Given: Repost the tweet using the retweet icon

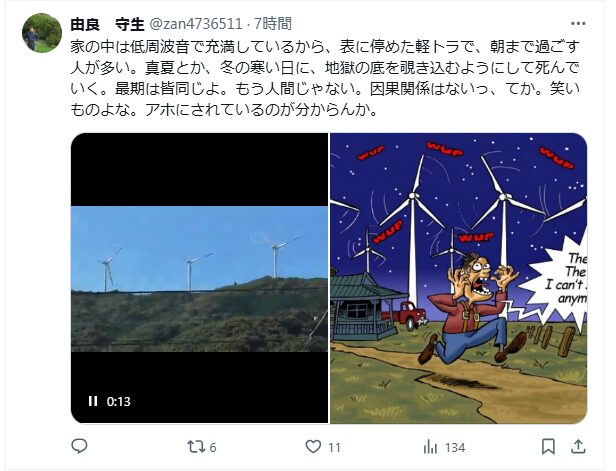Looking at the screenshot, I should pos(195,447).
